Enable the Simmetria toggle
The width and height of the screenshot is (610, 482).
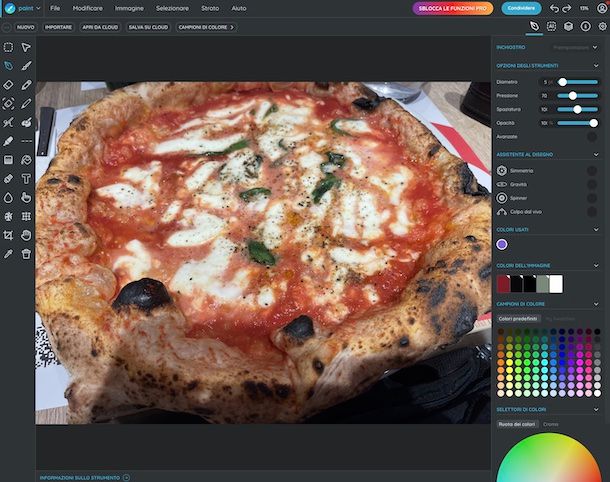pos(592,170)
